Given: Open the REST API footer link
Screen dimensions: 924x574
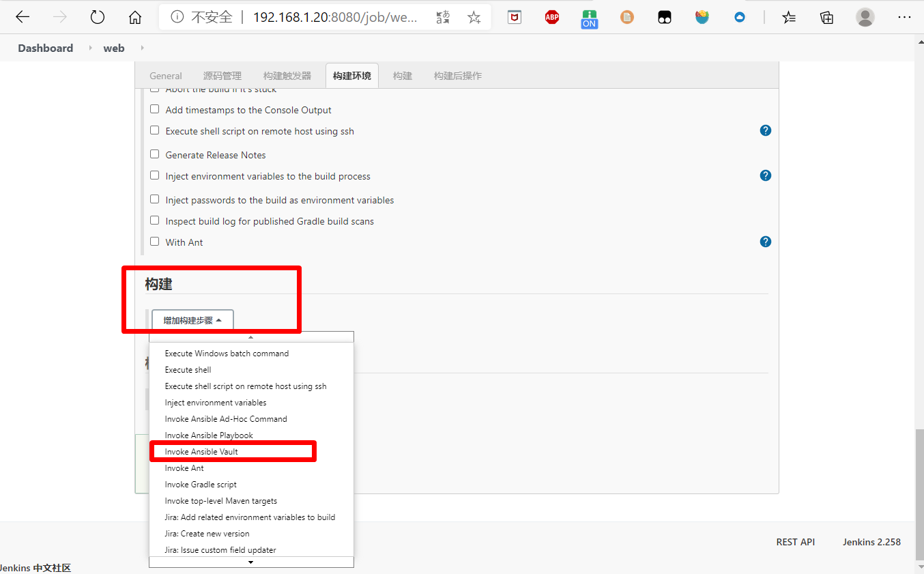Looking at the screenshot, I should coord(796,542).
